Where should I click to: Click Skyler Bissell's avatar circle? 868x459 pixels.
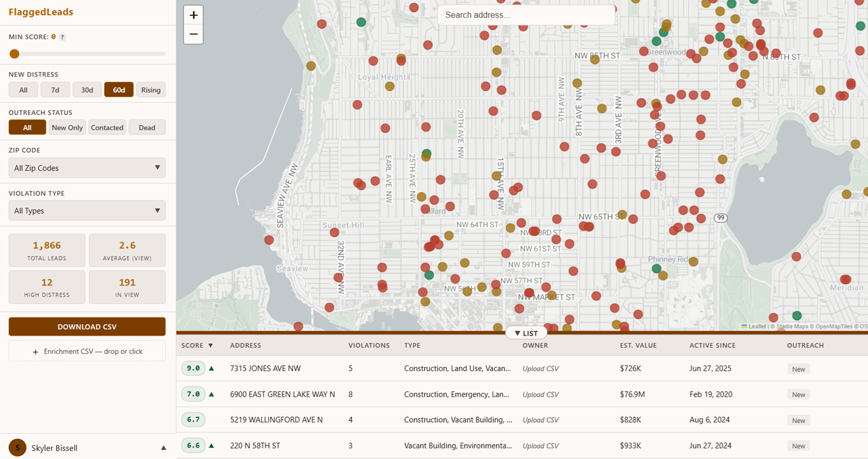(18, 448)
